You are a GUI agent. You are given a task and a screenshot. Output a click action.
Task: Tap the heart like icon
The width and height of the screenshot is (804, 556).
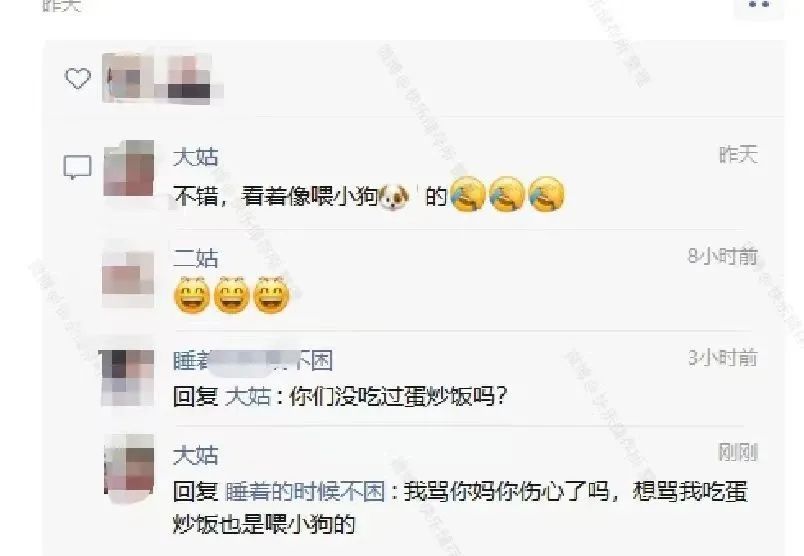click(x=77, y=78)
